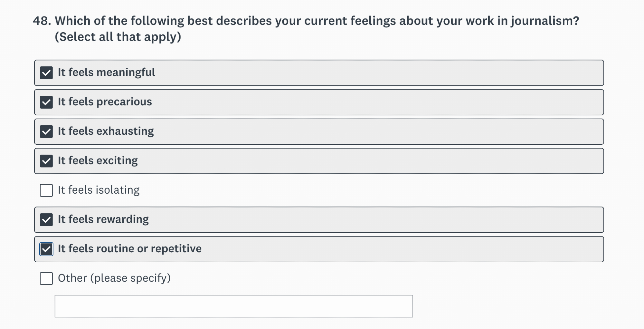
Task: Check the 'It feels isolating' checkbox
Action: tap(46, 190)
